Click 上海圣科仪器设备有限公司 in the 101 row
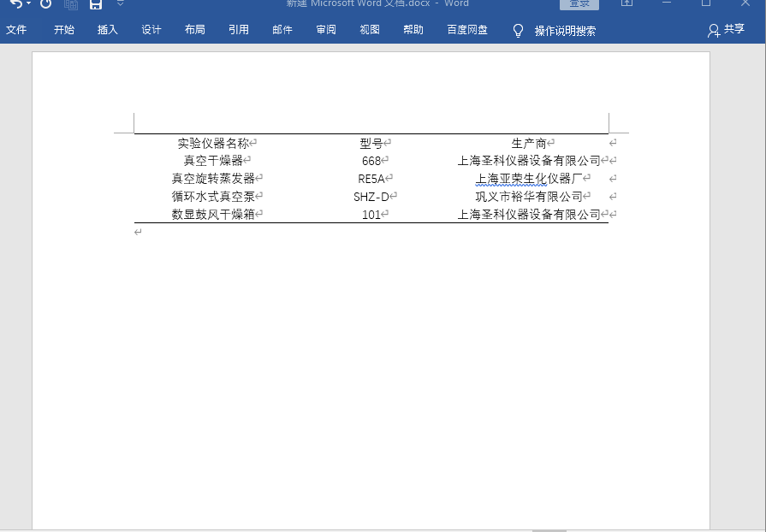This screenshot has width=766, height=532. tap(529, 215)
